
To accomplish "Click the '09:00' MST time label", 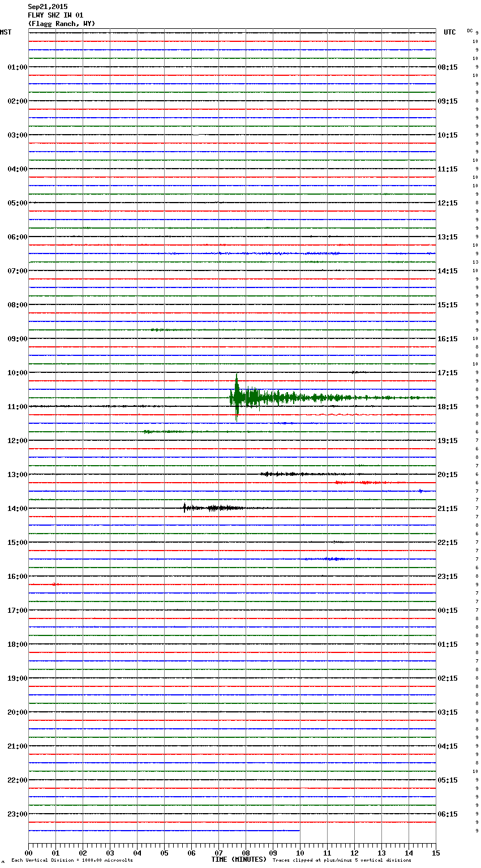I will (x=18, y=339).
